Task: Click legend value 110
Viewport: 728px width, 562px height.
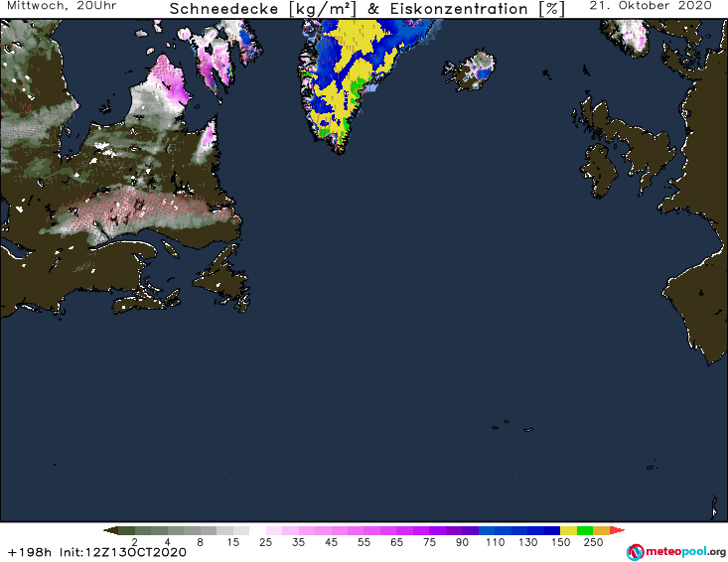Action: [495, 542]
